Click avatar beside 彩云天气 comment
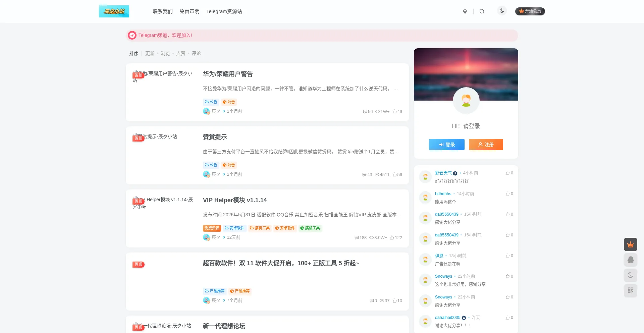The width and height of the screenshot is (644, 333). (x=425, y=177)
